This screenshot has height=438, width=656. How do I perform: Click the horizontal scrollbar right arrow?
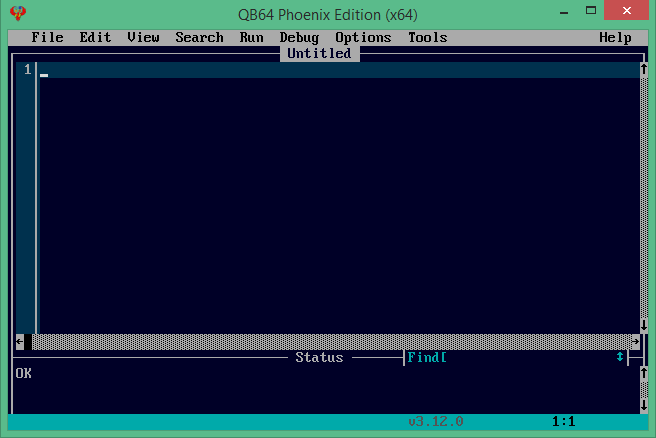pyautogui.click(x=636, y=341)
